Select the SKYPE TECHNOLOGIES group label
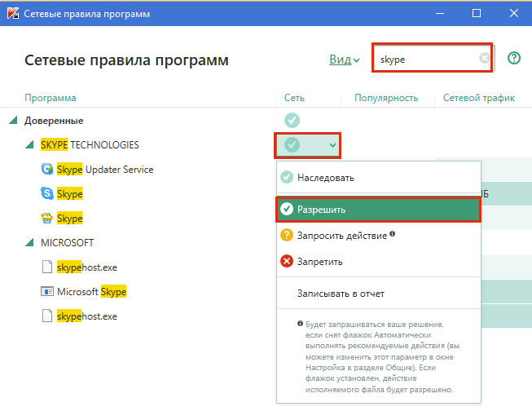 point(90,144)
